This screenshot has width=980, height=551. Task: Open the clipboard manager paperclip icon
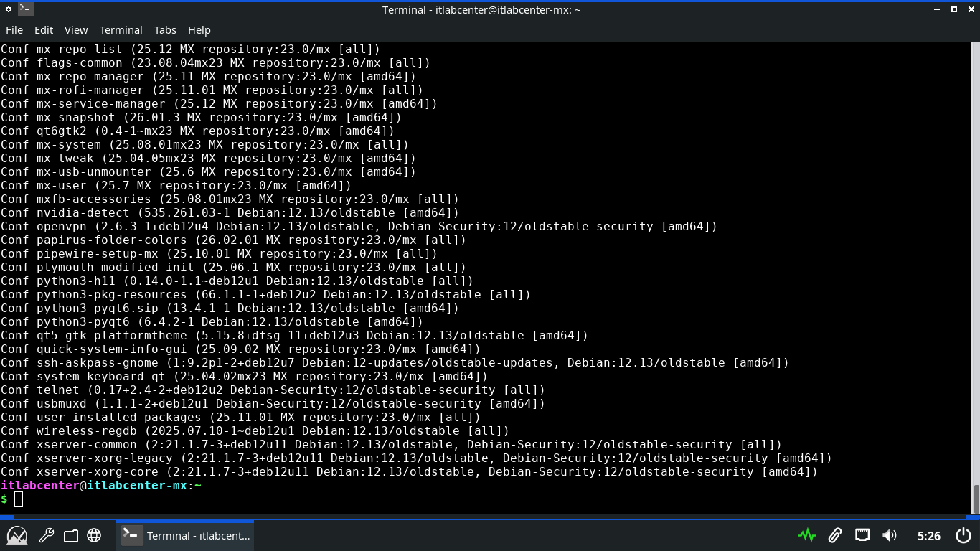click(x=834, y=535)
